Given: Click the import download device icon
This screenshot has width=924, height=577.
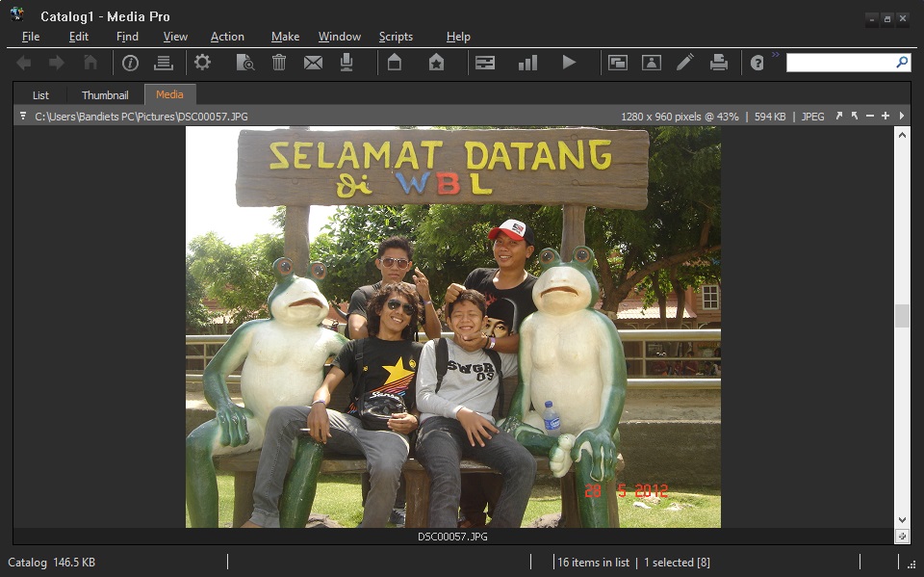Looking at the screenshot, I should click(x=346, y=63).
